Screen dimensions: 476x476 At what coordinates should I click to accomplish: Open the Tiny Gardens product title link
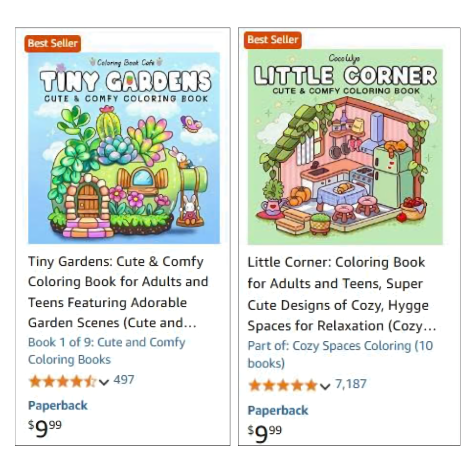coord(118,292)
